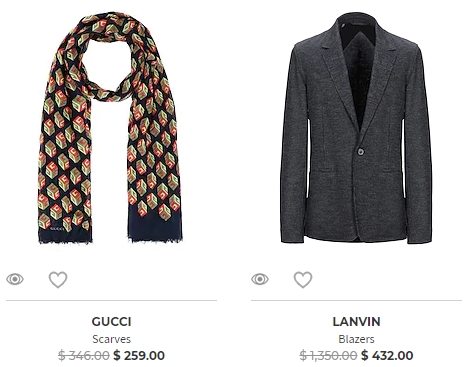Open quick view for Lanvin blazer

pos(260,279)
